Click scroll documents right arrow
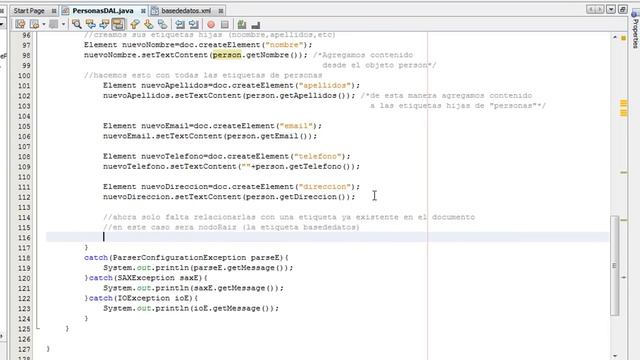 pyautogui.click(x=600, y=9)
